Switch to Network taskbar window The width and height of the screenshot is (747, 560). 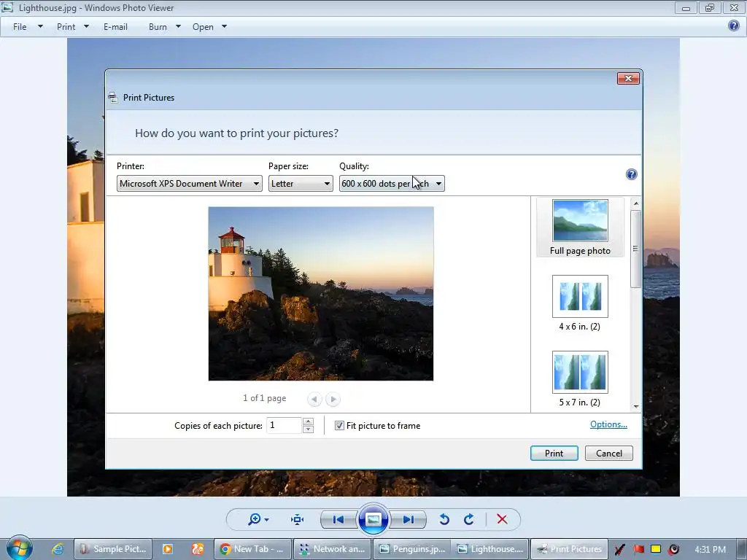[x=332, y=549]
